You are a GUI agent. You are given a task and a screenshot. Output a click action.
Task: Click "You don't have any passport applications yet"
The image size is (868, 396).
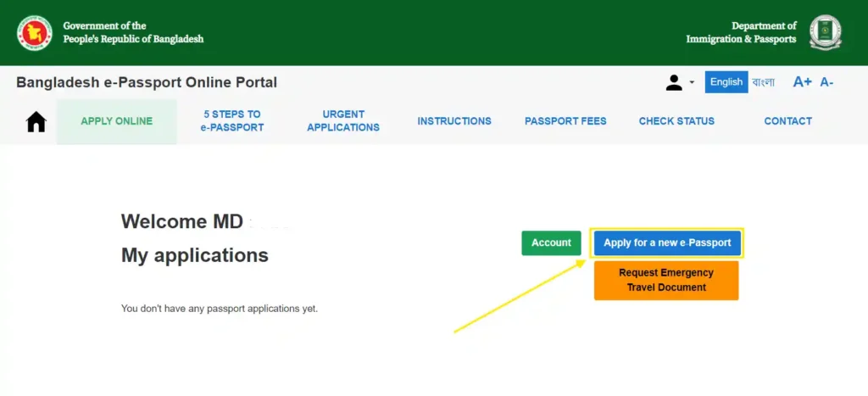[x=220, y=309]
